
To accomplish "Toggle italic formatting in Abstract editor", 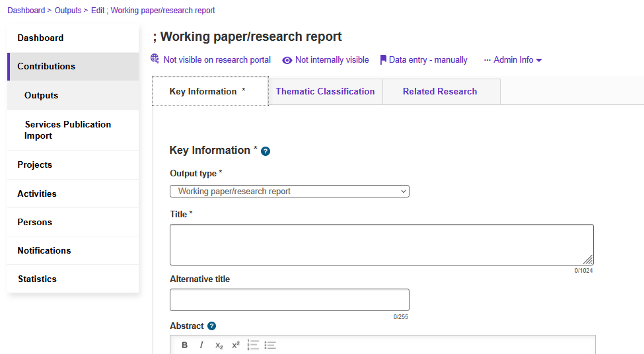I will click(201, 345).
